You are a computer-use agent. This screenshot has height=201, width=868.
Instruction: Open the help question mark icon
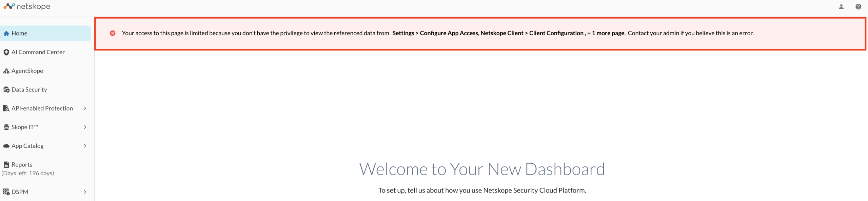pos(858,6)
